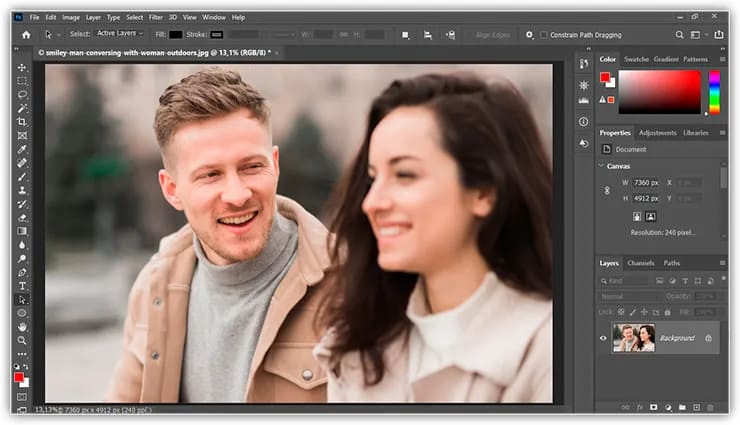Select the Frame tool
The width and height of the screenshot is (740, 425).
(22, 136)
